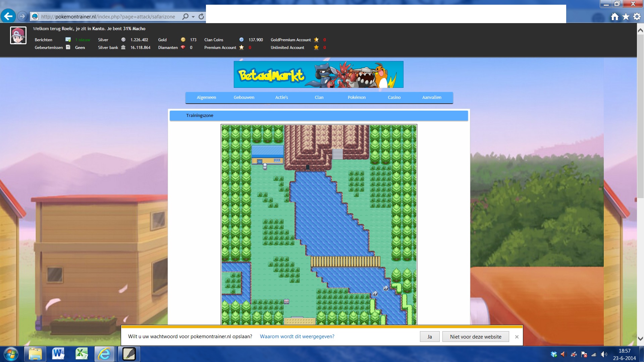This screenshot has height=362, width=644.
Task: Click the Silver bank amount 16.118.864
Action: pos(140,48)
